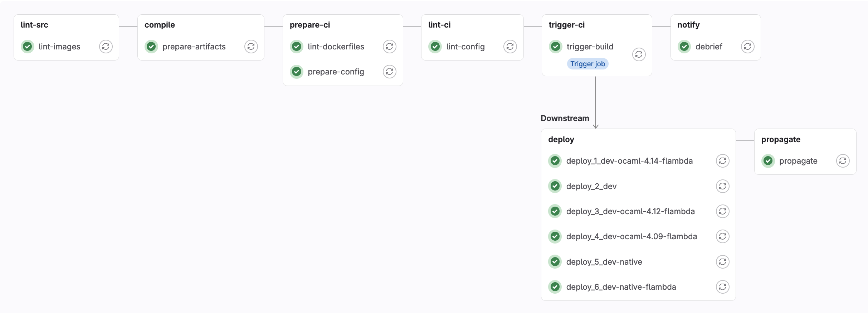Open deploy_3_dev-ocaml-4.12-flambda job

coord(630,211)
